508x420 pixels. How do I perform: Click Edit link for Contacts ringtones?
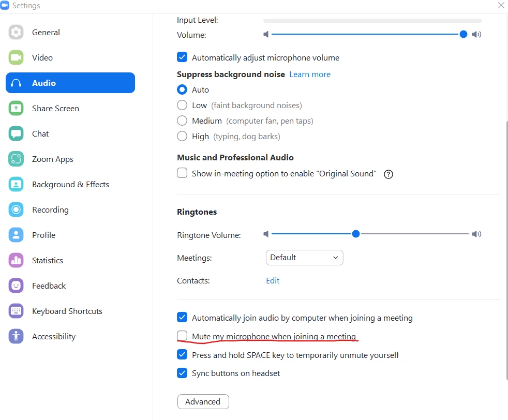coord(273,281)
